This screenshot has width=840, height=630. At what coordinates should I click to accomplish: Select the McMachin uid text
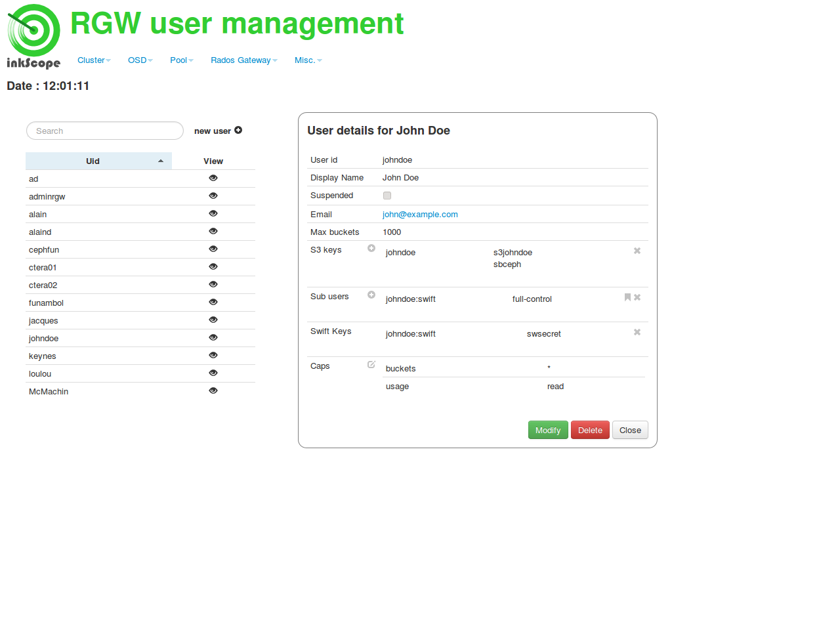click(x=49, y=391)
